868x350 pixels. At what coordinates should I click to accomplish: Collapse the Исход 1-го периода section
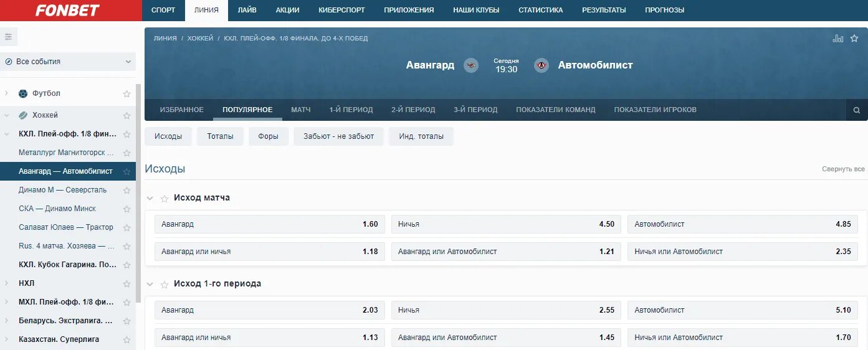pos(150,284)
